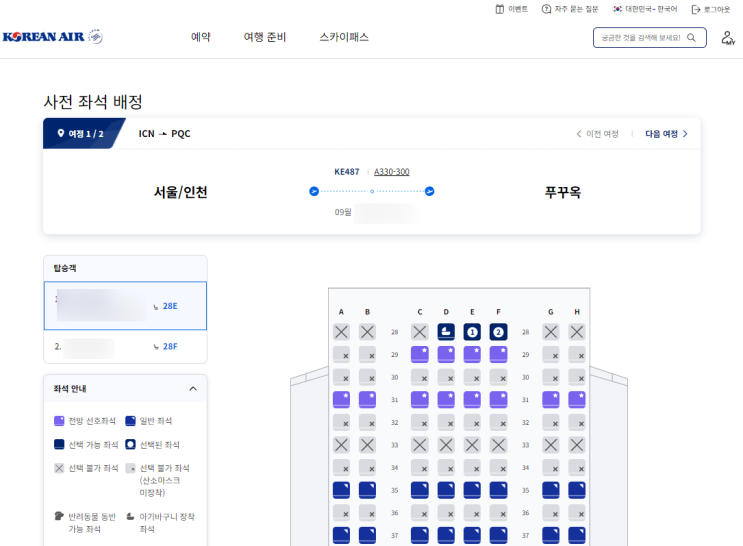Click 로그아웃 to log out
The width and height of the screenshot is (743, 546).
711,9
